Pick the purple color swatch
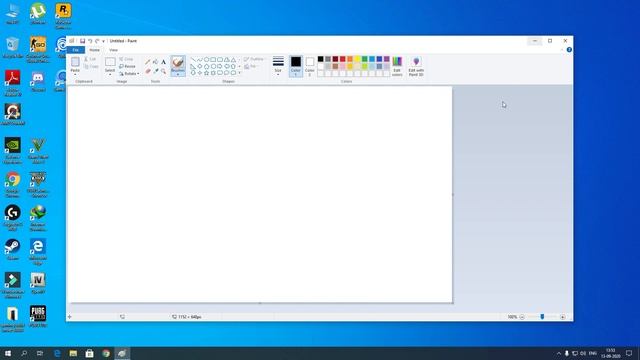Image resolution: width=640 pixels, height=360 pixels. [387, 59]
